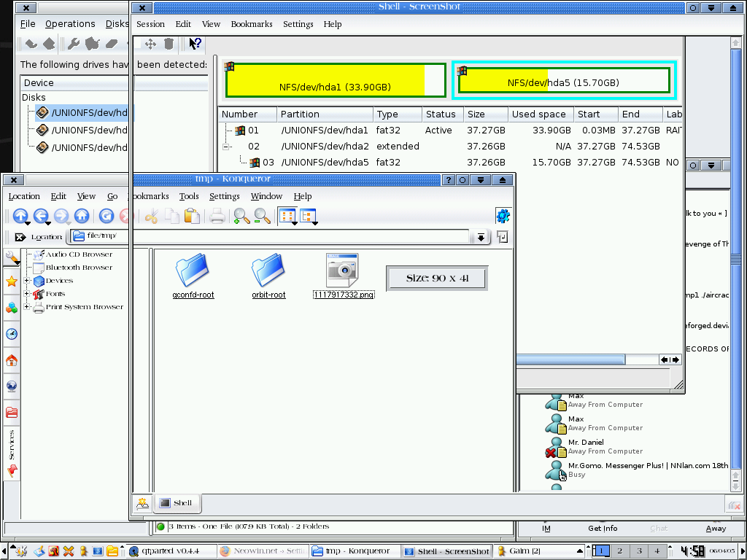Click the zoom-in magnifier in Konqueror toolbar
Screen dimensions: 747x560
(x=241, y=217)
